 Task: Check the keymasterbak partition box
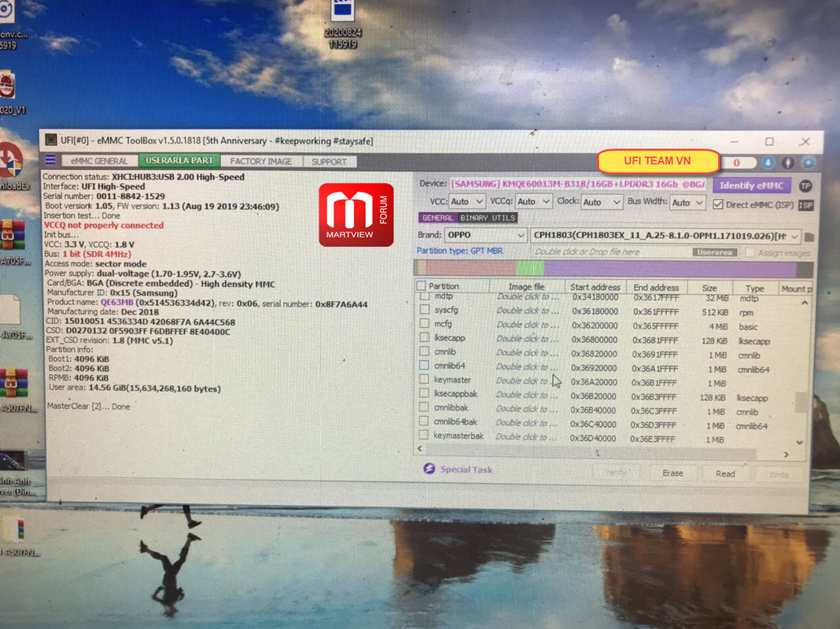(423, 436)
